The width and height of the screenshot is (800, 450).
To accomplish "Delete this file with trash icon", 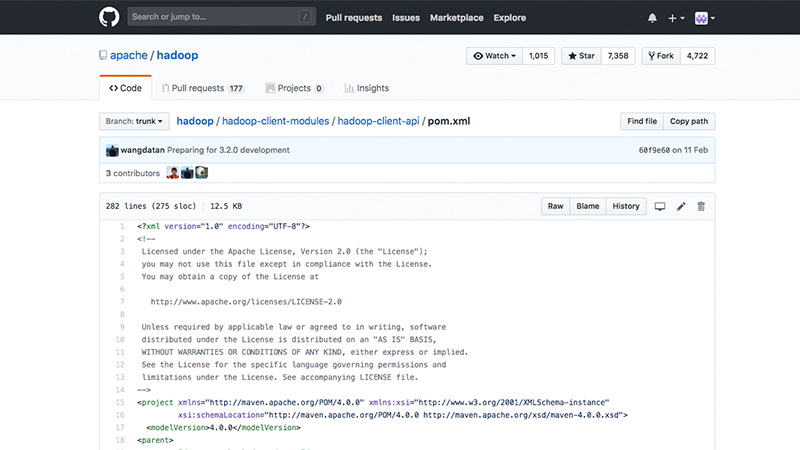I will [x=701, y=206].
